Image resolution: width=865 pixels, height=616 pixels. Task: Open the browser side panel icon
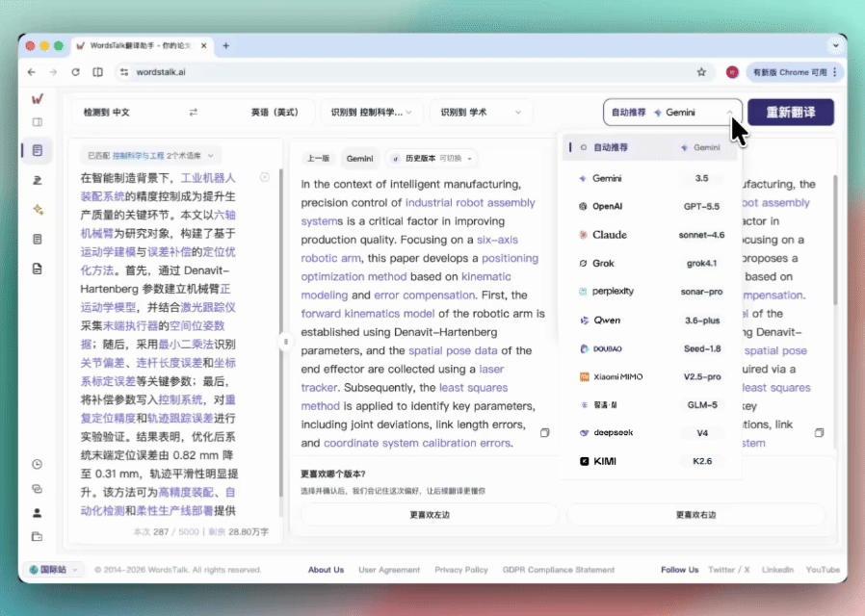97,72
